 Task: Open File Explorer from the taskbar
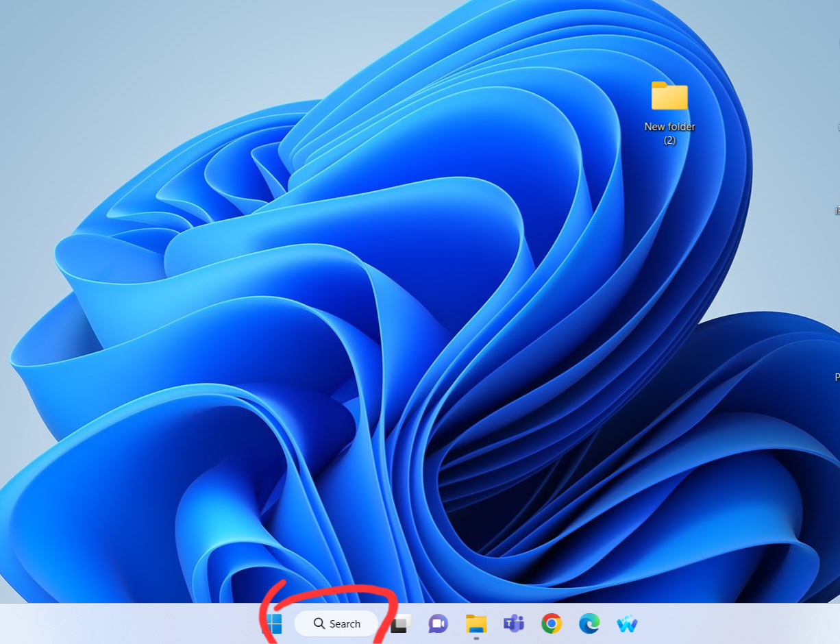pos(476,623)
